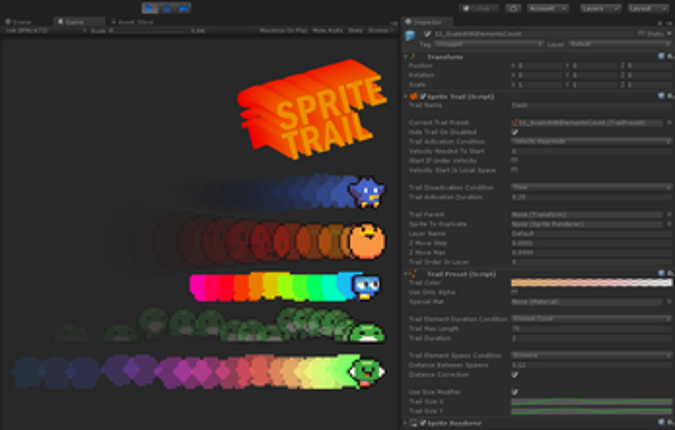The height and width of the screenshot is (430, 675).
Task: Click the Trail Preset script help icon
Action: pyautogui.click(x=661, y=273)
